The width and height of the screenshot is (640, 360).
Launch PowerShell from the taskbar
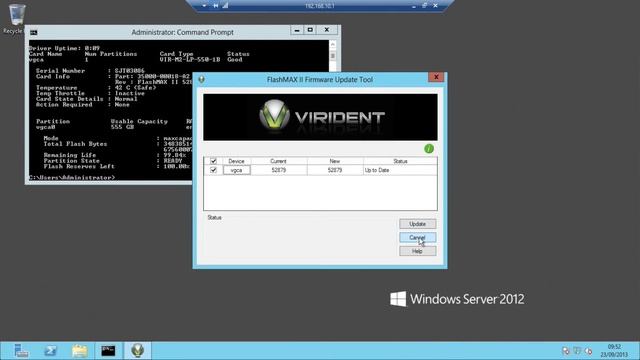click(51, 350)
